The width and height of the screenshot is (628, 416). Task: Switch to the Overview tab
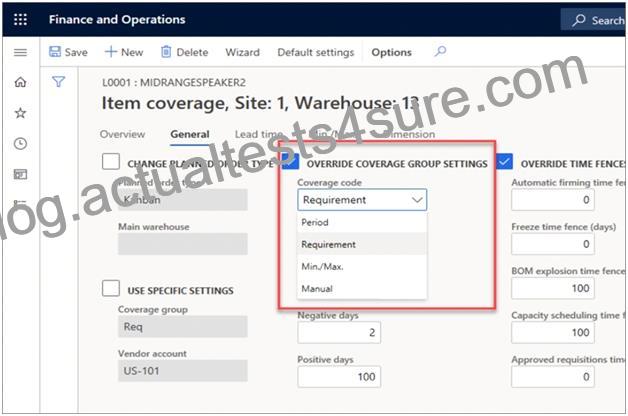point(122,134)
